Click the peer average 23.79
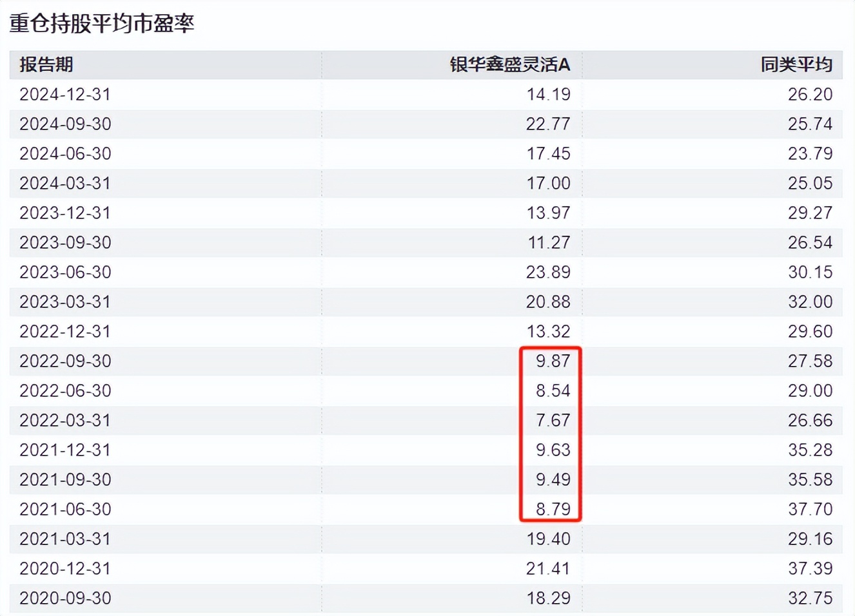 [x=811, y=153]
